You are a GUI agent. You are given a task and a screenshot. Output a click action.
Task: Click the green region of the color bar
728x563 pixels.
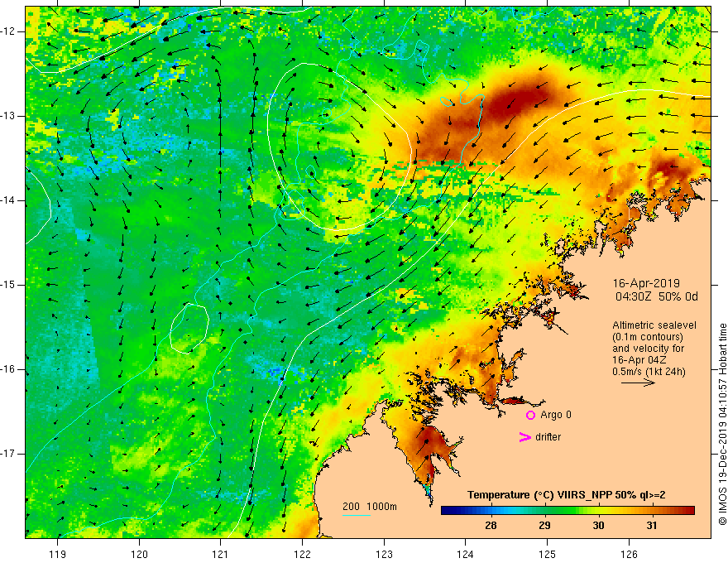555,511
